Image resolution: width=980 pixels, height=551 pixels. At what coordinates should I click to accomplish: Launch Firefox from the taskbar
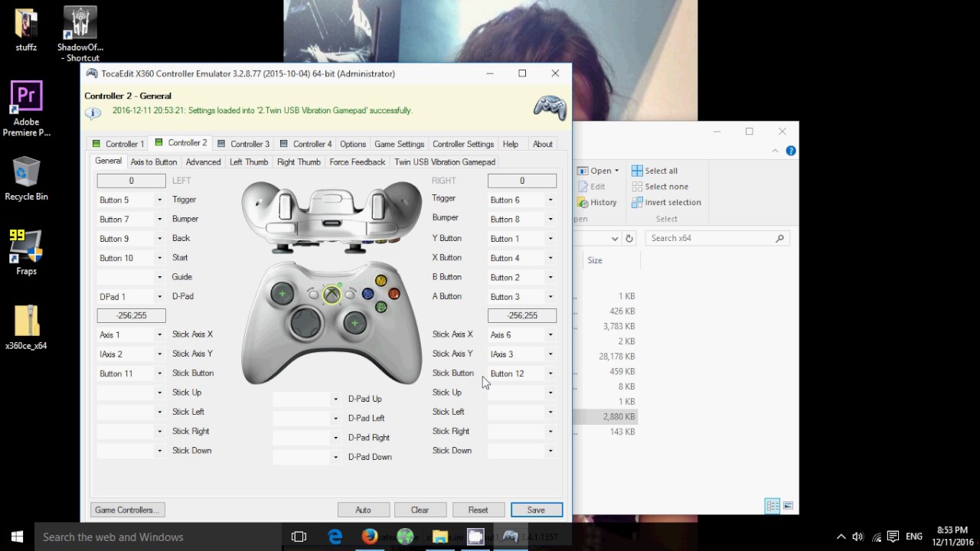click(x=370, y=536)
